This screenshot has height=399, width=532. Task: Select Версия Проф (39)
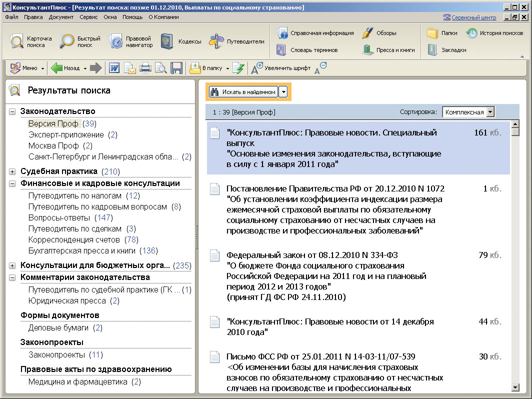click(x=62, y=123)
